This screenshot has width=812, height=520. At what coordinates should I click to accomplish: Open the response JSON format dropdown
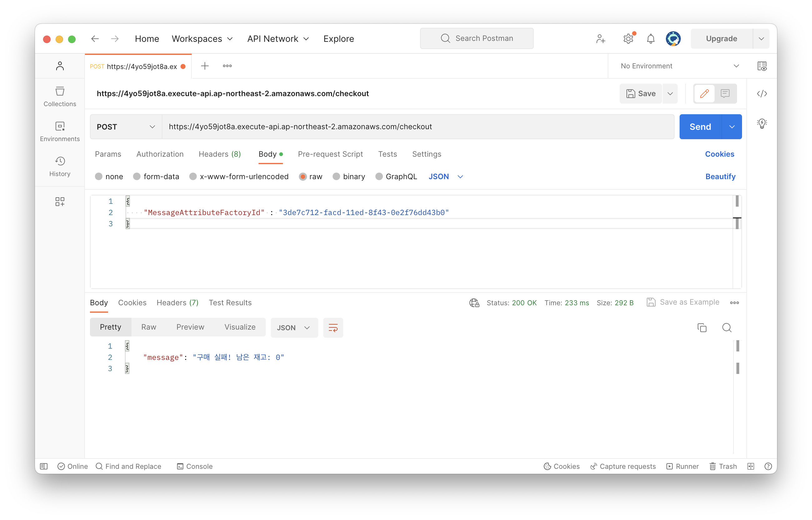(294, 327)
